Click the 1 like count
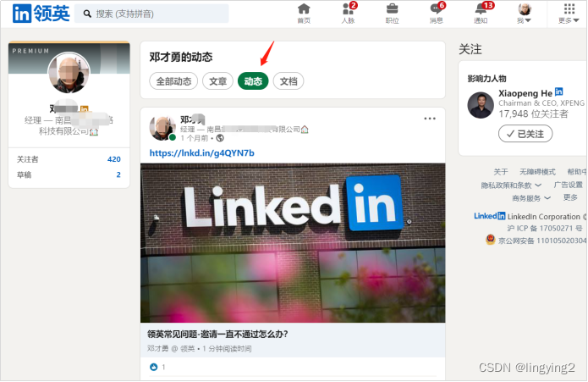Image resolution: width=588 pixels, height=382 pixels. [163, 367]
